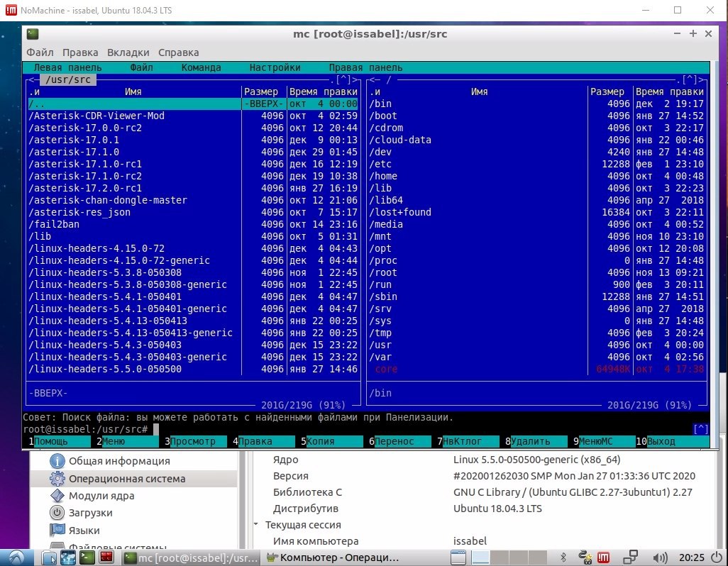Open mc Команда menu
Screen dimensions: 728x566
click(201, 67)
